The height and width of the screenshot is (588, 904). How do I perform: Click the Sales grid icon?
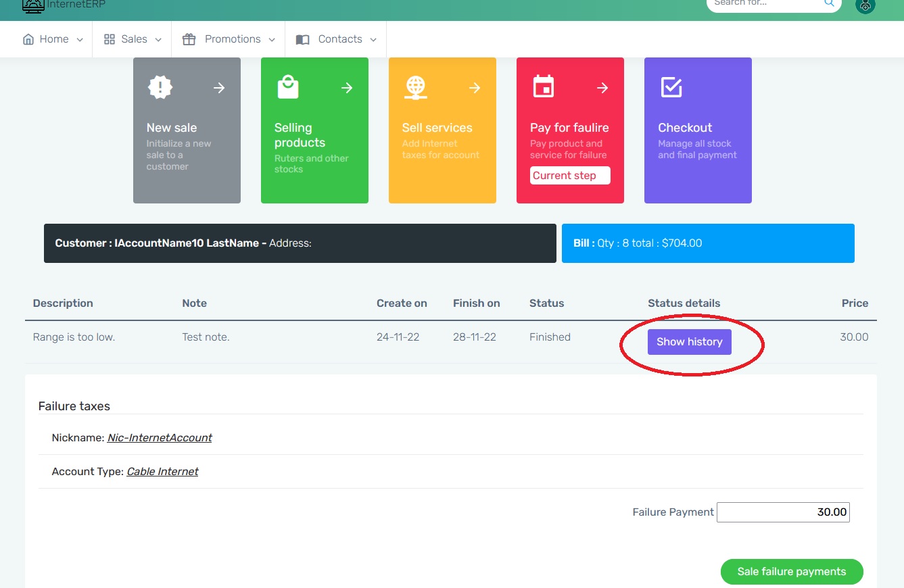tap(110, 39)
